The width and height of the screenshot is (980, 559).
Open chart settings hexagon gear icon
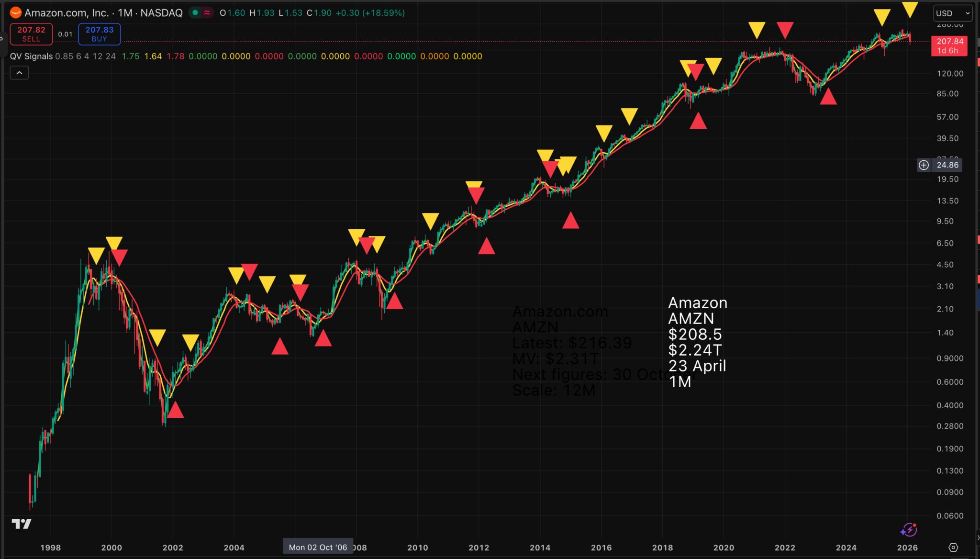[x=953, y=548]
